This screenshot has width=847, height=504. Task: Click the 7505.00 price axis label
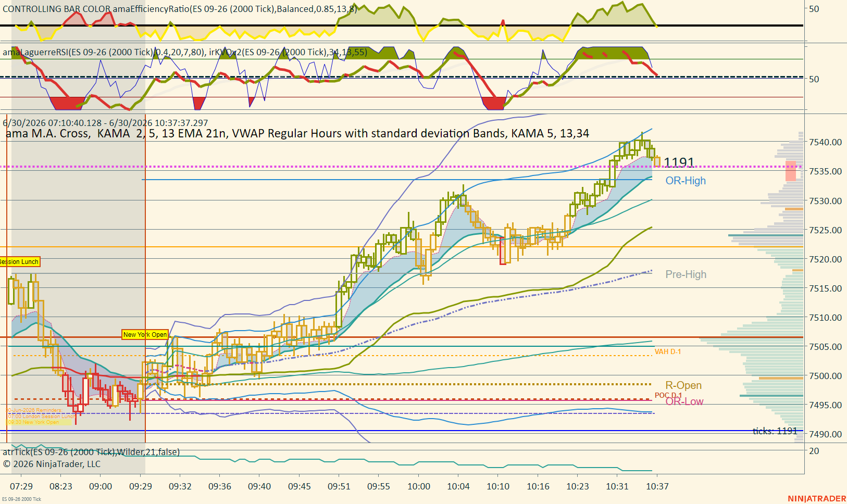click(826, 347)
